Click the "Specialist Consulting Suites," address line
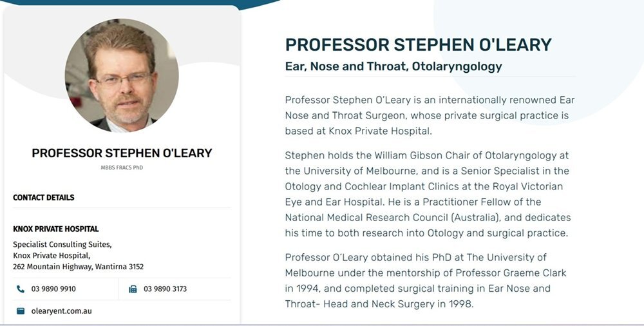This screenshot has height=326, width=644. [x=62, y=245]
